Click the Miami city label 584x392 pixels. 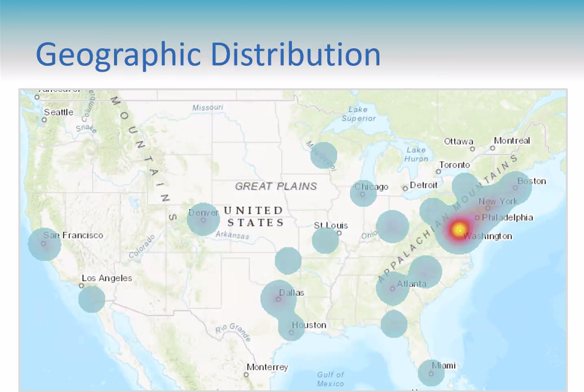443,365
